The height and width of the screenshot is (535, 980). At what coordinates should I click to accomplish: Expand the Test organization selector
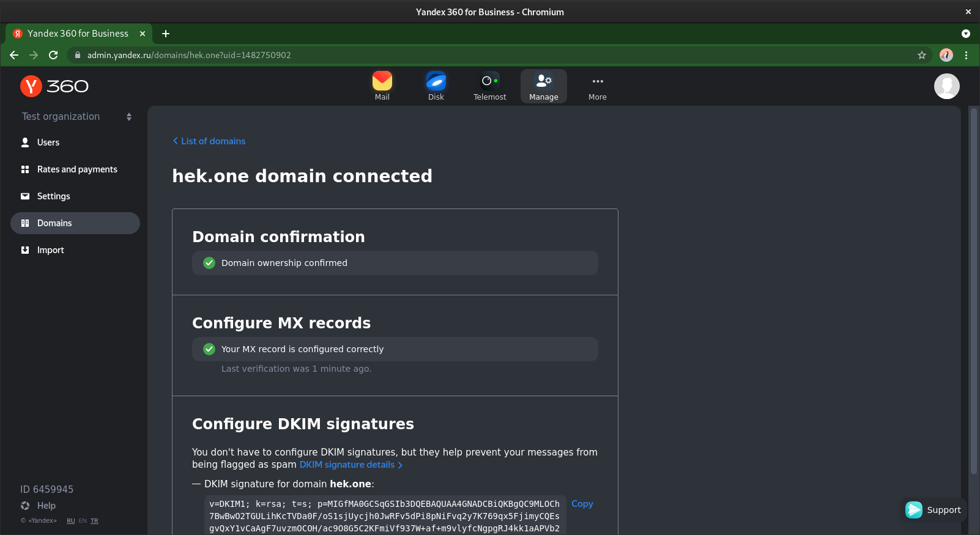[76, 116]
